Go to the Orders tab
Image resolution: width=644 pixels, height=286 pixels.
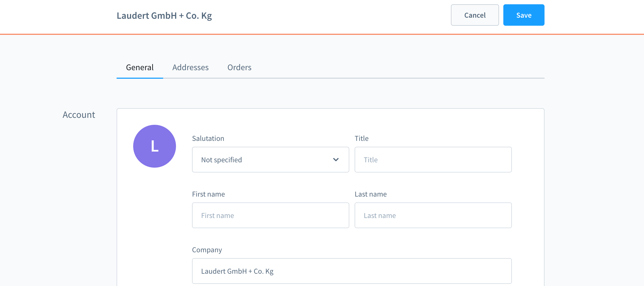tap(239, 67)
